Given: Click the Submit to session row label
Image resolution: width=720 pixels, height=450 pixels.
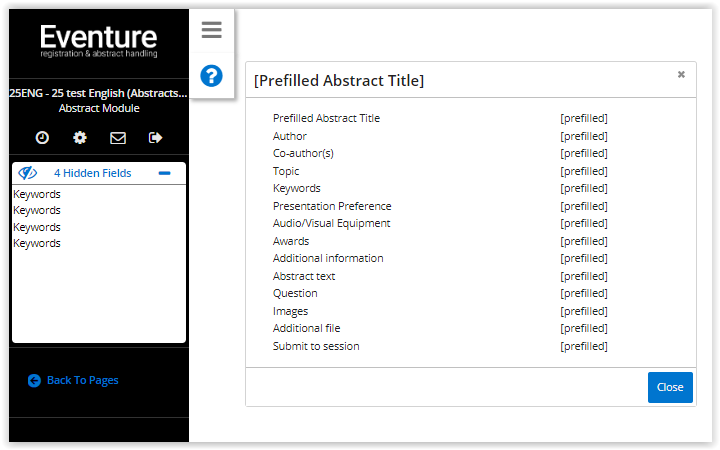Looking at the screenshot, I should [x=316, y=346].
